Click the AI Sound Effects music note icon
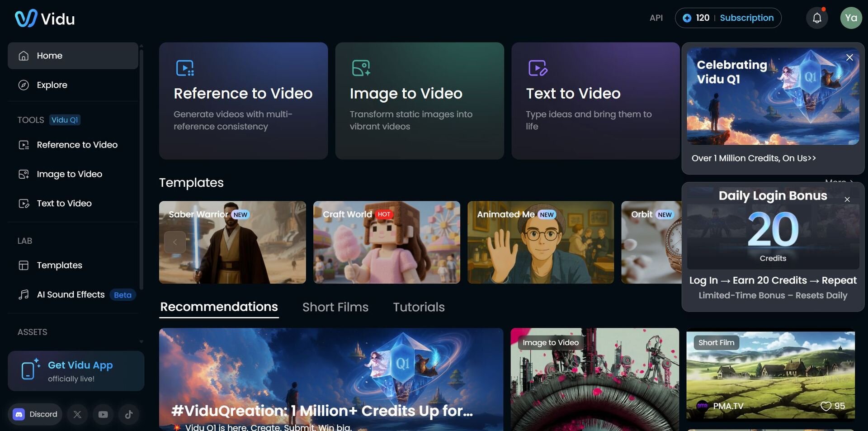Screen dimensions: 868x431 [24, 294]
